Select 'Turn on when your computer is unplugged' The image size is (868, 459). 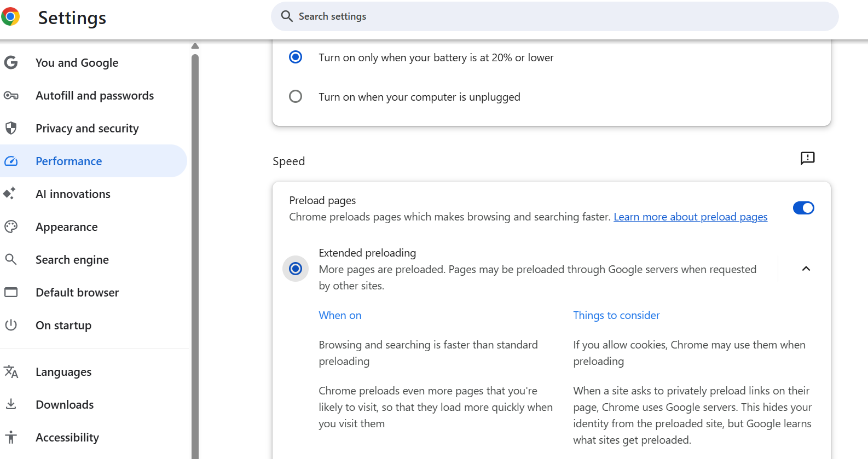[296, 97]
